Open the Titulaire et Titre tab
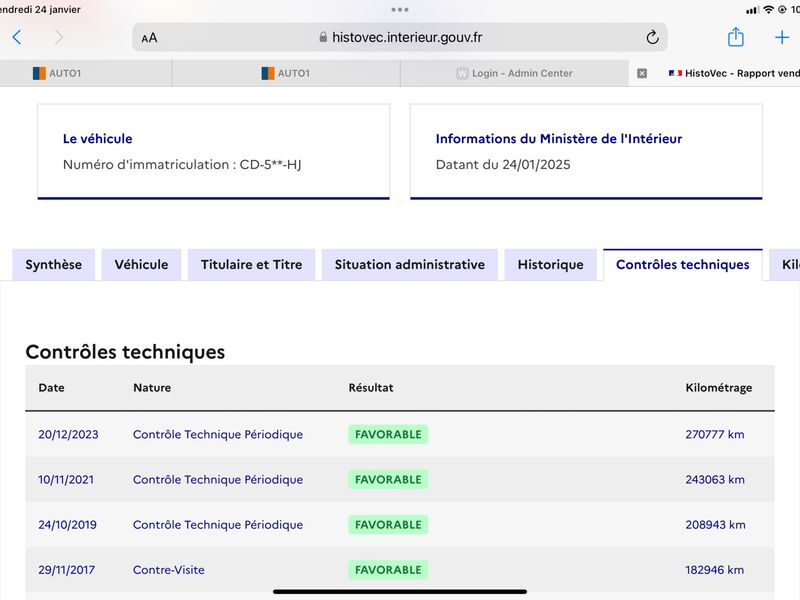 [252, 265]
